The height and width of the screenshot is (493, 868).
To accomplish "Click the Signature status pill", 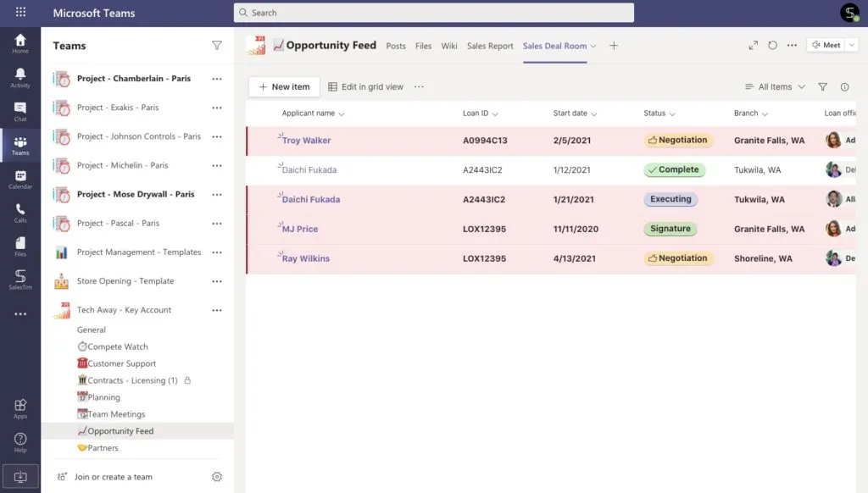I will (x=670, y=229).
